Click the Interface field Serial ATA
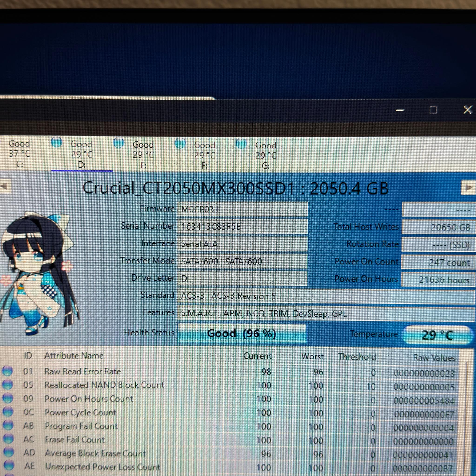 pyautogui.click(x=242, y=244)
